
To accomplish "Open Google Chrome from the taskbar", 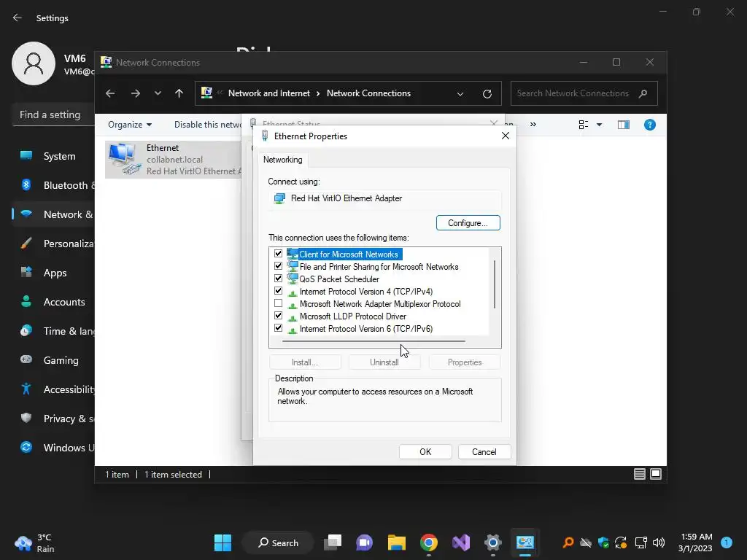I will point(429,542).
